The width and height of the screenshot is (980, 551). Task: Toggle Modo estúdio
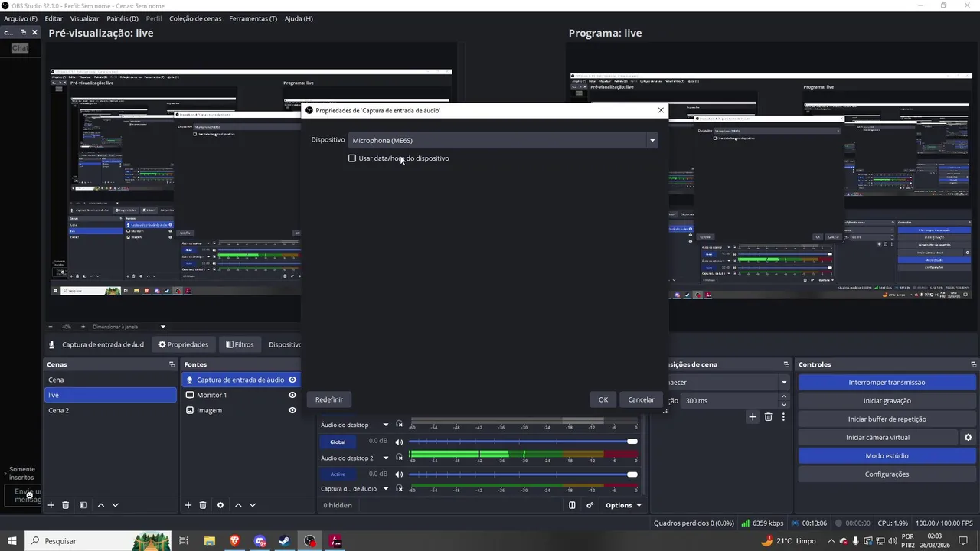[887, 455]
